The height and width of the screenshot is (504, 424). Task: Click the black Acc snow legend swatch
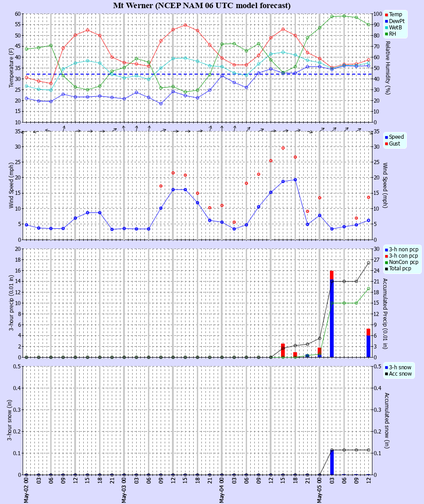coord(386,374)
